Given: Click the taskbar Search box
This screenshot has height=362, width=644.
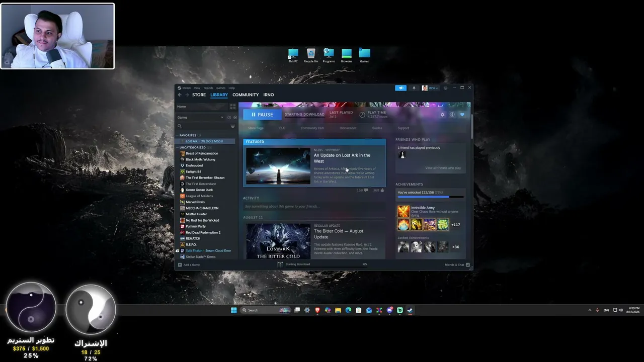Looking at the screenshot, I should pos(266,310).
